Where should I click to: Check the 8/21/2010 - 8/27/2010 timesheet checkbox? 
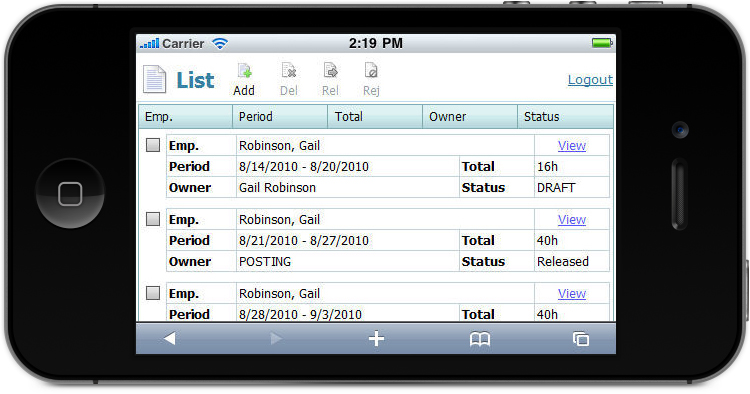153,219
